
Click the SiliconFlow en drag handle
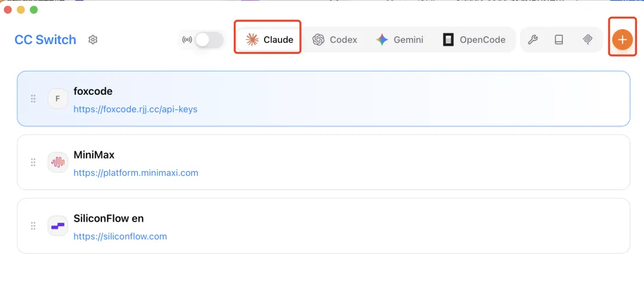tap(33, 226)
